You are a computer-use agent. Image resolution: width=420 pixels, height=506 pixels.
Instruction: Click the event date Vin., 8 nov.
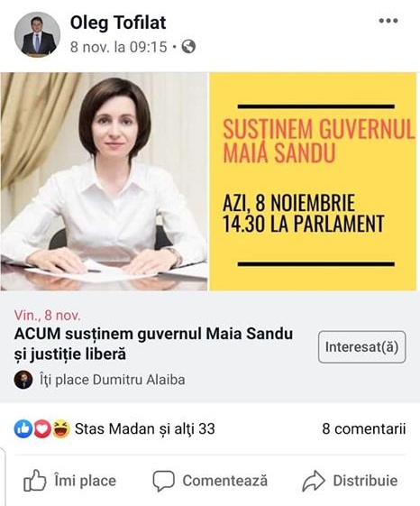[x=48, y=316]
